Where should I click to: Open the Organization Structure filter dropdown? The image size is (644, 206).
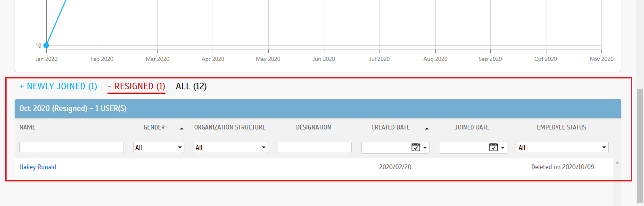pos(231,147)
